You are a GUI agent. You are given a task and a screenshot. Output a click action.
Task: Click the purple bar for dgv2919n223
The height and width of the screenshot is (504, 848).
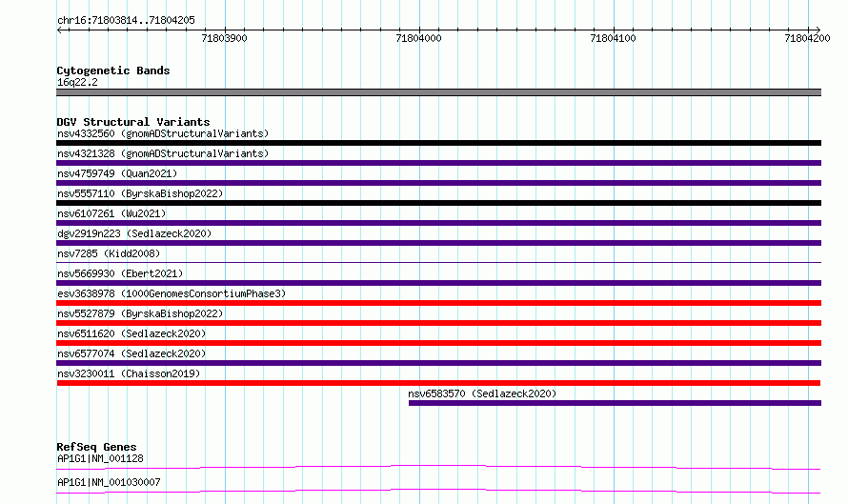[x=438, y=243]
